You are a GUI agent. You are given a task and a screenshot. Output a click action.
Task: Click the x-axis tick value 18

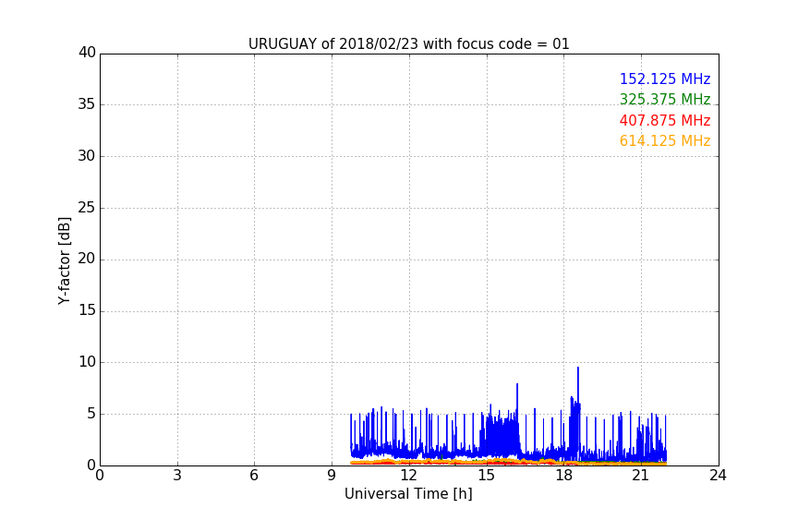click(563, 476)
